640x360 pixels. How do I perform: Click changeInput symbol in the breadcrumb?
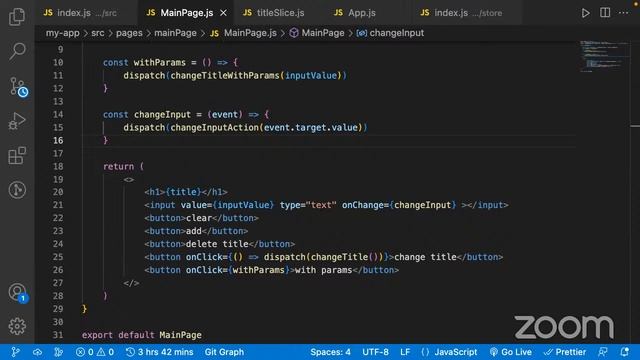point(390,33)
